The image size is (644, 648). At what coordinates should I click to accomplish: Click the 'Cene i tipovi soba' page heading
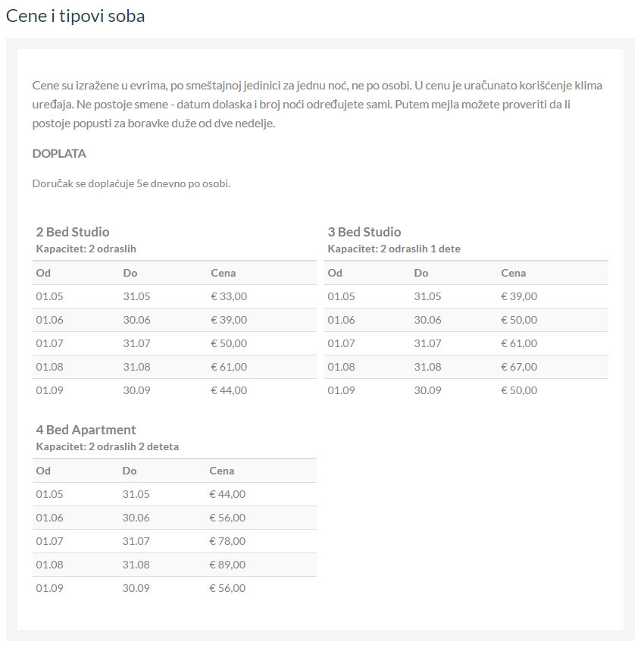pos(75,16)
